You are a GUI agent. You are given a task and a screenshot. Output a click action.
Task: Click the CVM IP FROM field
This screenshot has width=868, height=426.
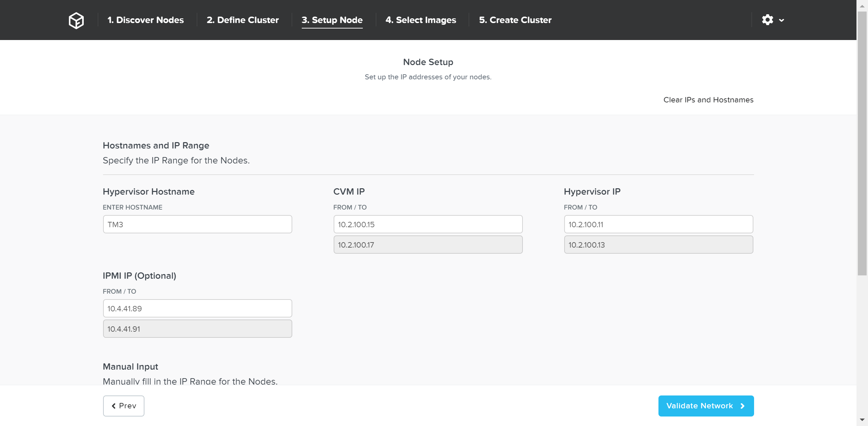pyautogui.click(x=428, y=224)
